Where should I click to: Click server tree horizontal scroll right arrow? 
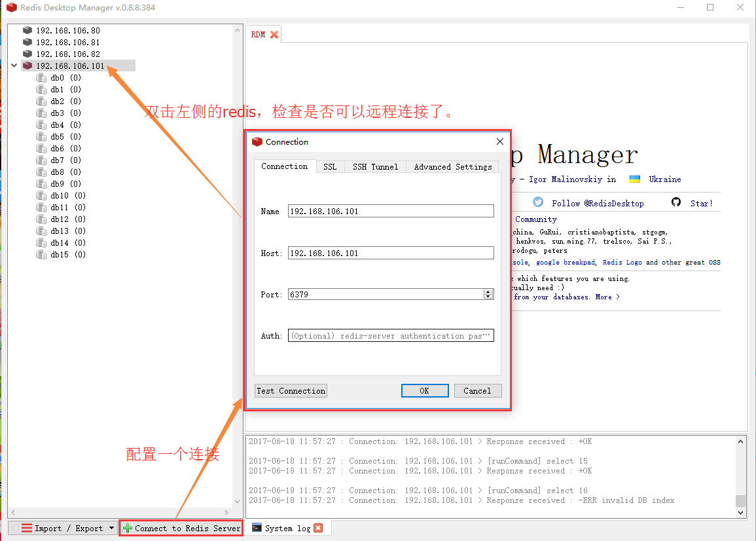coord(226,512)
